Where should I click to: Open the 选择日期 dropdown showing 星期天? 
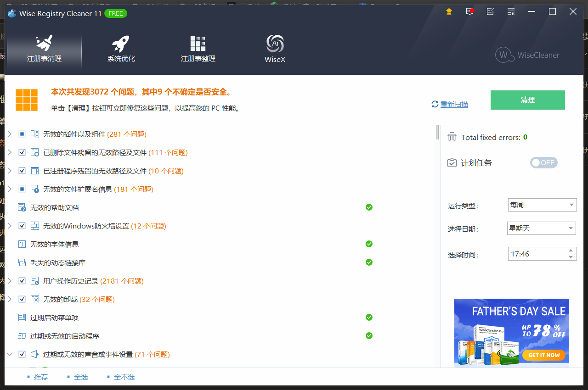click(x=542, y=228)
